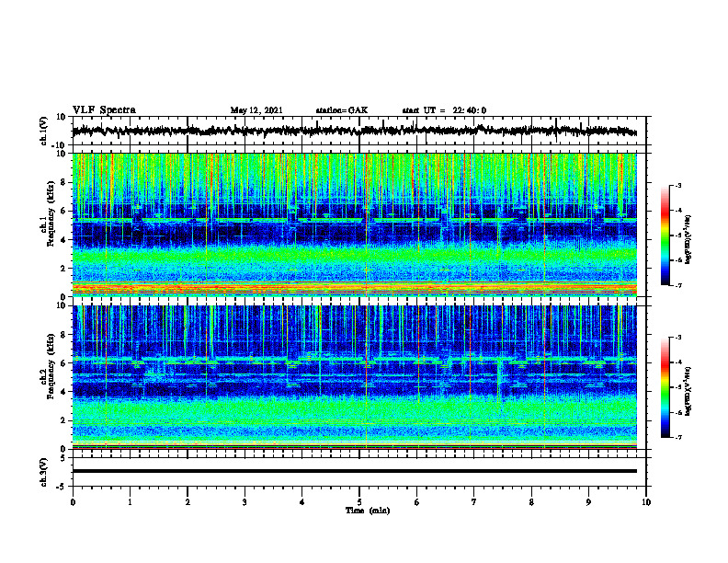
Task: Click the 'Time (min)' axis label
Action: point(368,511)
